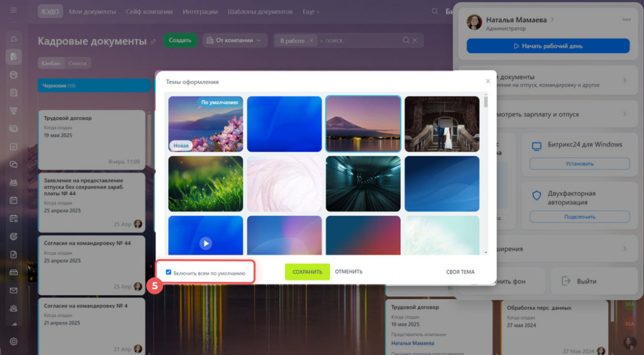Open the three-dots menu by Наталья Мамаева

coord(626,20)
